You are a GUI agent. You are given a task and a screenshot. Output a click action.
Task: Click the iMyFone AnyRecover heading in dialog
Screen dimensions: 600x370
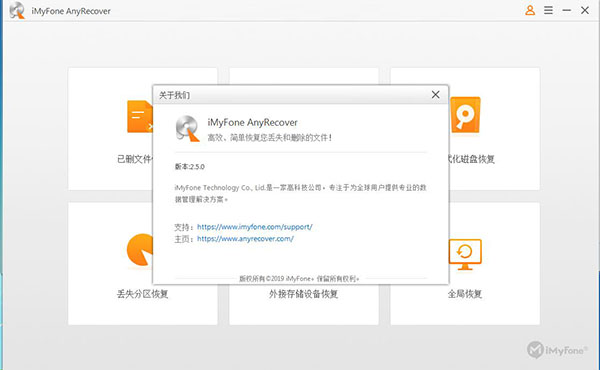click(x=252, y=122)
